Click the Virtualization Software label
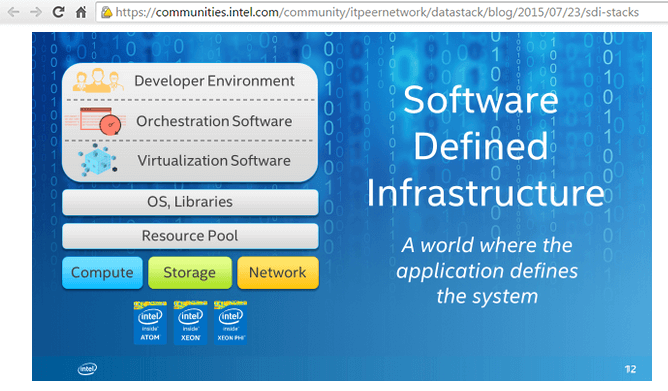 point(214,161)
